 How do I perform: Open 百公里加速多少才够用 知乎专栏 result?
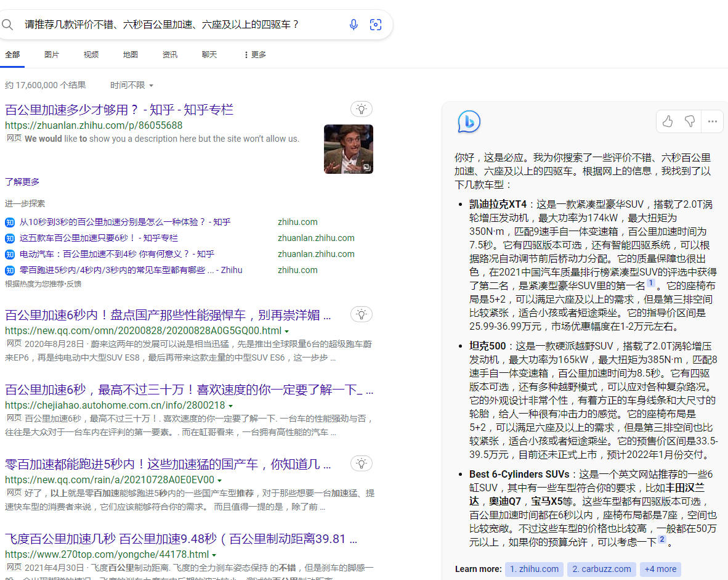coord(119,110)
